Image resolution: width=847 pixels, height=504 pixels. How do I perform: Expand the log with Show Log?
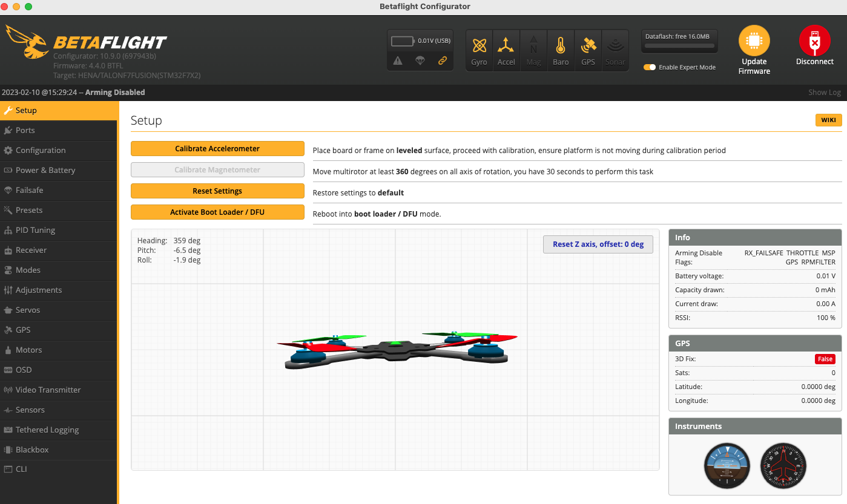coord(824,92)
